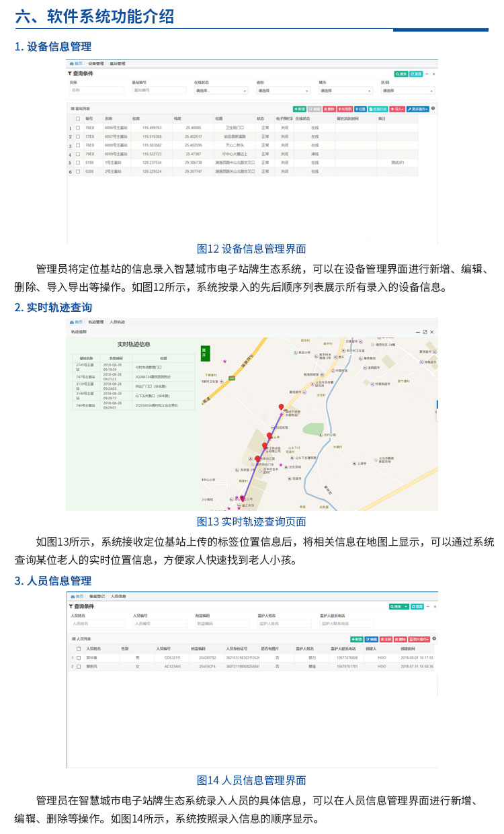Open settings gear in base station list toolbar

tap(433, 108)
